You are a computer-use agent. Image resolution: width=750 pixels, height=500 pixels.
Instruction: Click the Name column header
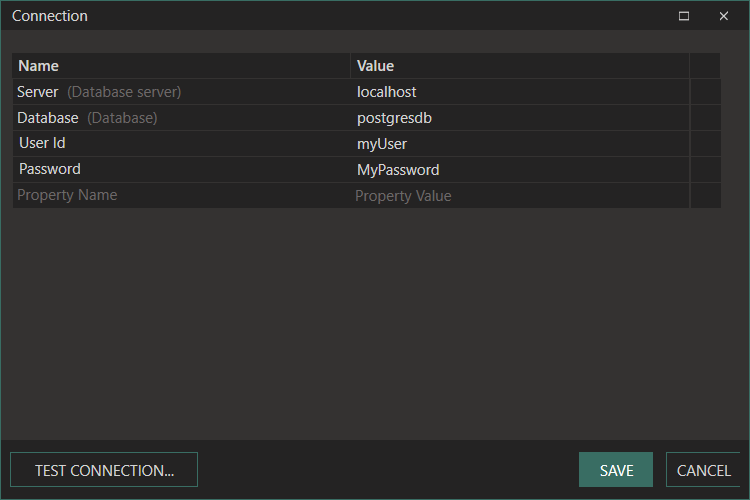point(181,66)
